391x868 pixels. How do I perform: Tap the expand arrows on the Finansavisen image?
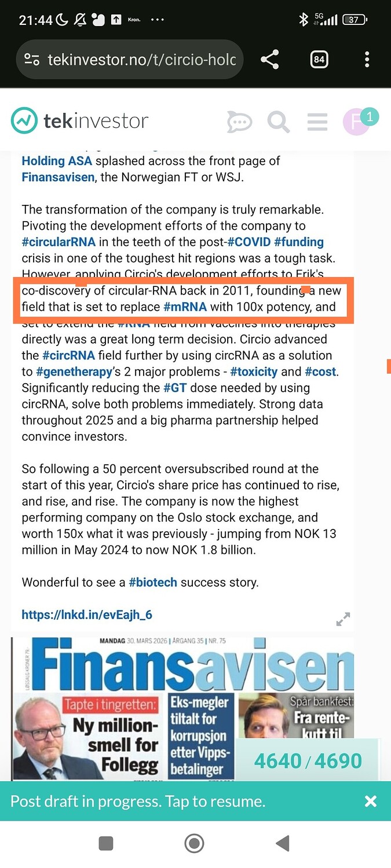point(343,619)
